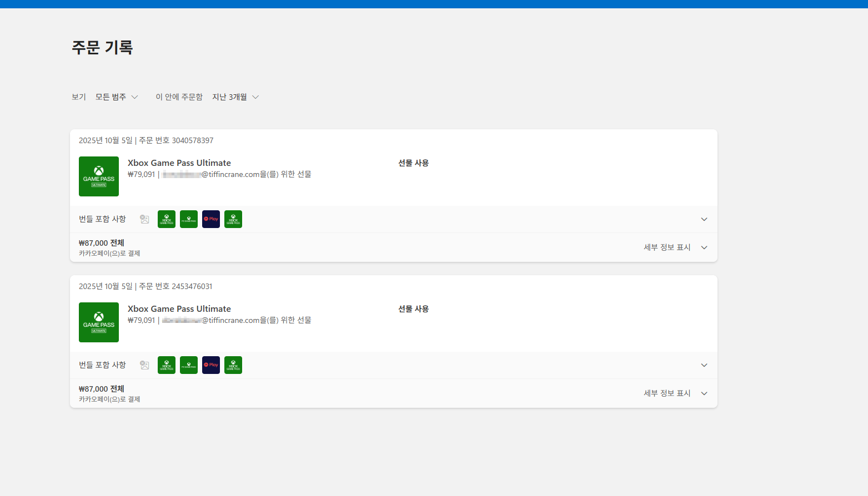Click order date text with number 2453476031

click(x=145, y=286)
